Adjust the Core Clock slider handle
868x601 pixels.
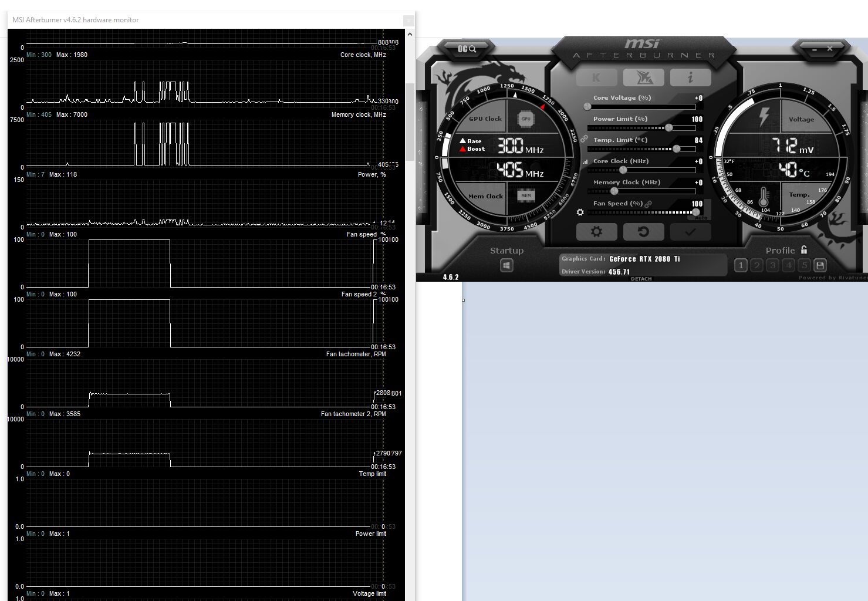(623, 170)
